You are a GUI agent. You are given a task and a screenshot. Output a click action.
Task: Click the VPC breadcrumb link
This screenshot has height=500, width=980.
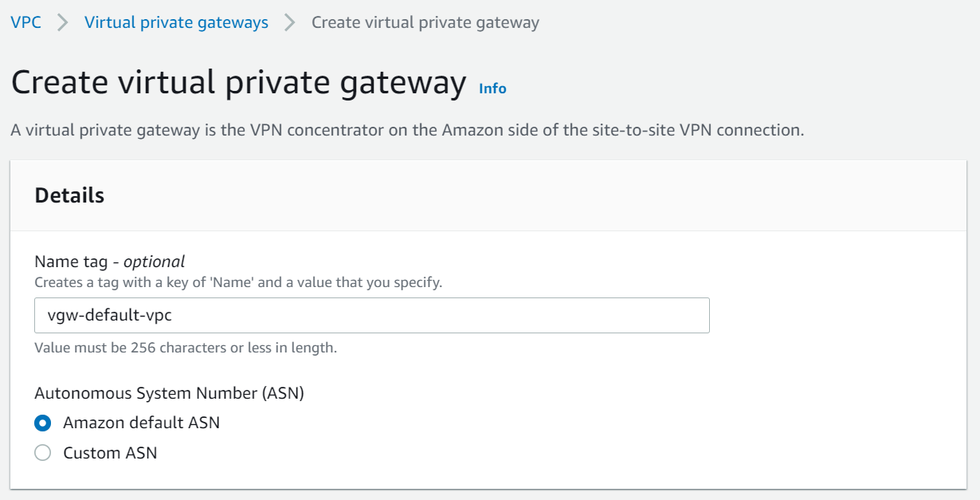(x=25, y=22)
